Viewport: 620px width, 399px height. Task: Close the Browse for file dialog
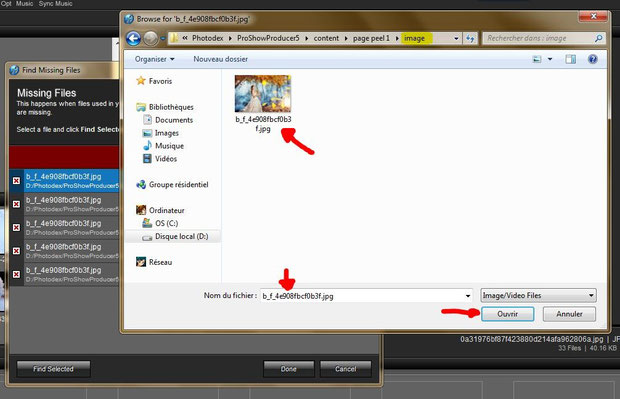coord(593,17)
